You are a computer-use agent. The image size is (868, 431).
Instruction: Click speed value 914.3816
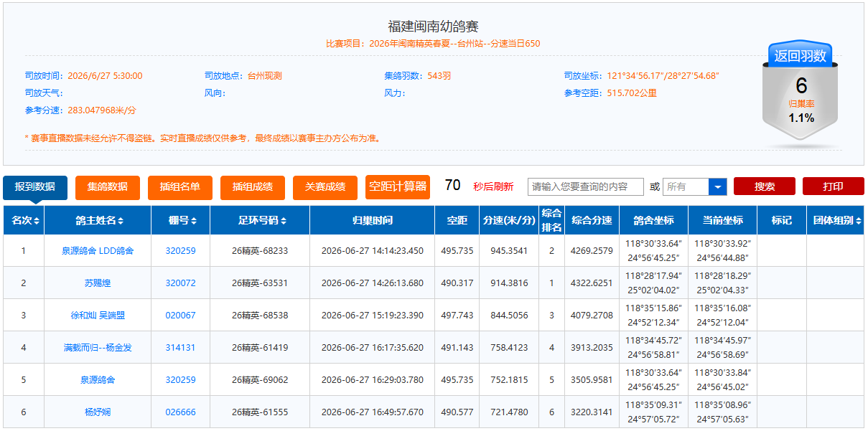[x=509, y=283]
